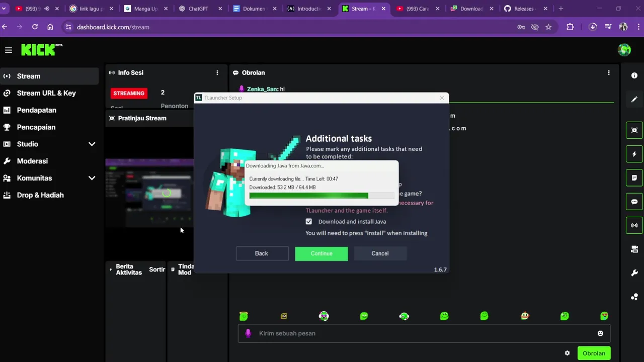The height and width of the screenshot is (362, 644).
Task: Collapse the Berita Aktivitas panel arrow
Action: point(111,269)
